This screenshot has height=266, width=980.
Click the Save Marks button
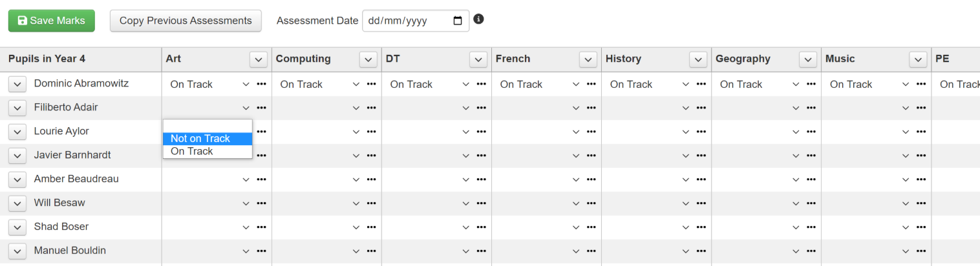[52, 21]
